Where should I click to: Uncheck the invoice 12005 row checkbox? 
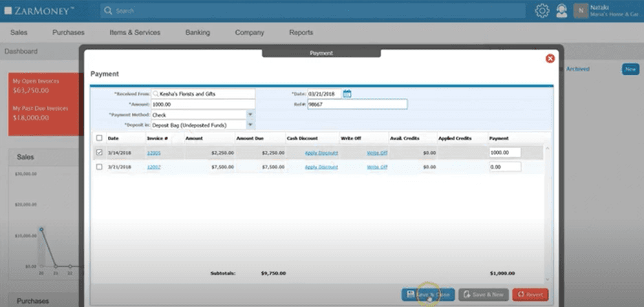pyautogui.click(x=100, y=152)
